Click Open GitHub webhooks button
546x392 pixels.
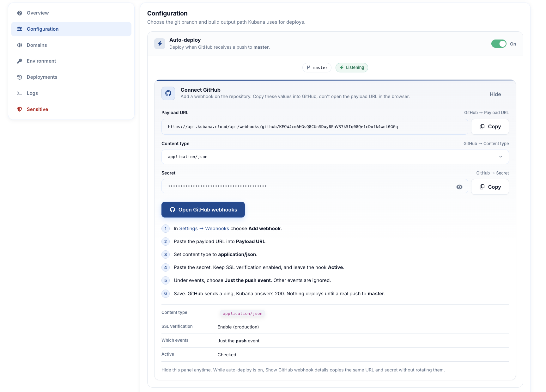pyautogui.click(x=203, y=210)
